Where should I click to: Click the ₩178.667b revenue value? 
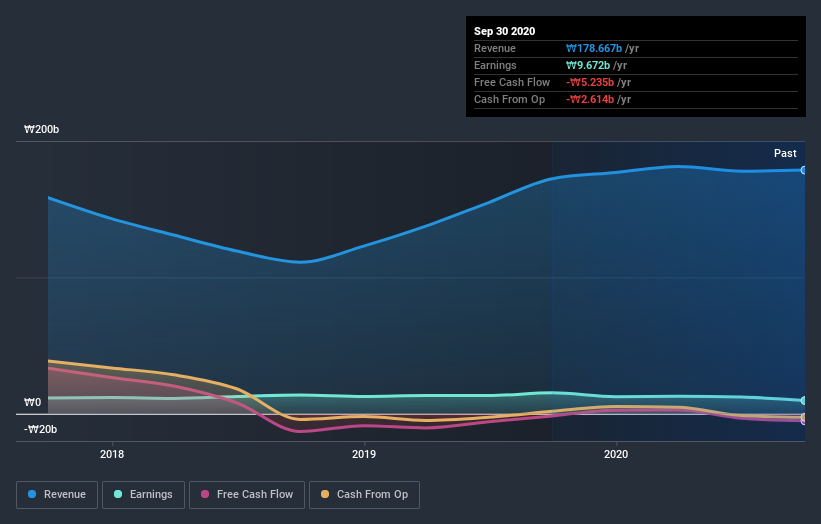[x=594, y=48]
